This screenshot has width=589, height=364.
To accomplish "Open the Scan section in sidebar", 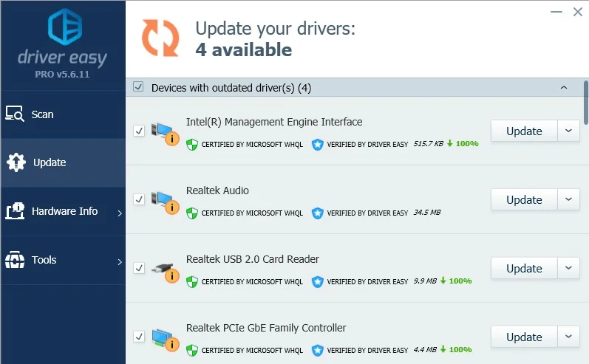I will coord(63,114).
